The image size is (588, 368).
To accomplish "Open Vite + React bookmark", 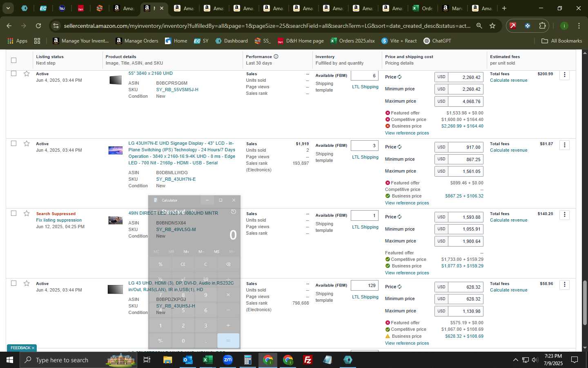I will click(x=399, y=41).
